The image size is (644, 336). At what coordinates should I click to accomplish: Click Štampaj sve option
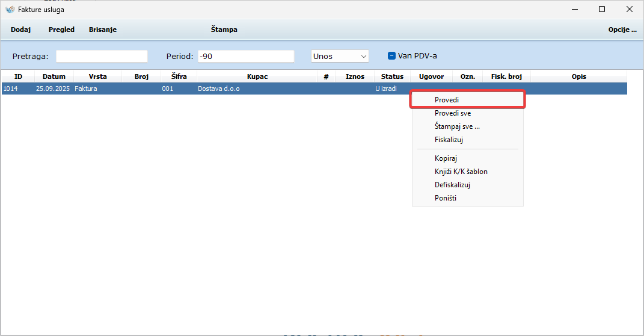tap(457, 126)
